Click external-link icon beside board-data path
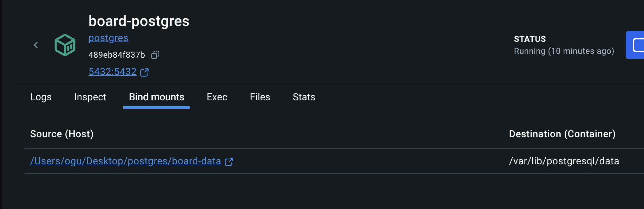 [x=229, y=162]
